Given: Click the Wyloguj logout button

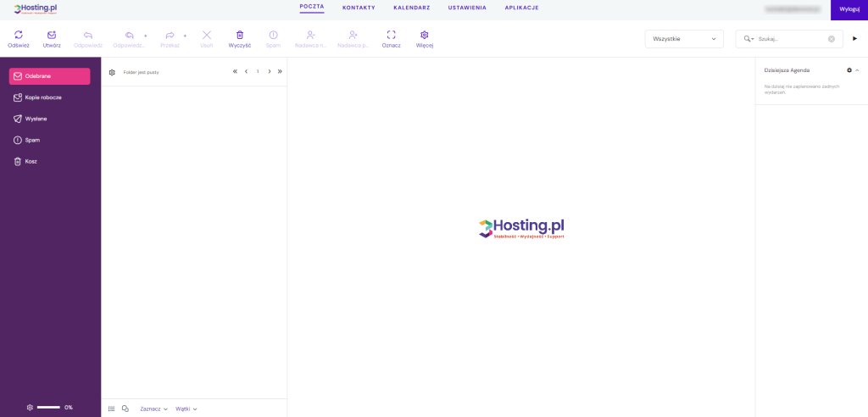Looking at the screenshot, I should click(x=849, y=9).
